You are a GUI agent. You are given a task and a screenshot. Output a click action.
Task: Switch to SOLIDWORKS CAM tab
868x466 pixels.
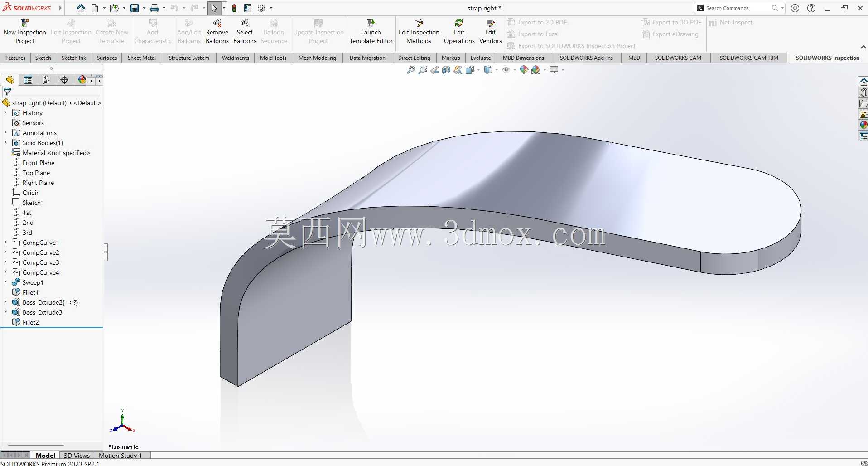[678, 58]
